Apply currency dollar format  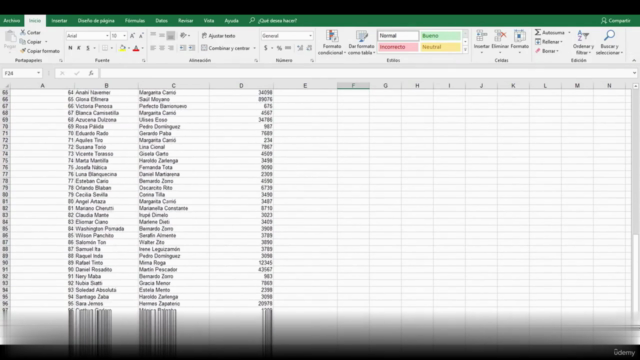click(x=266, y=48)
